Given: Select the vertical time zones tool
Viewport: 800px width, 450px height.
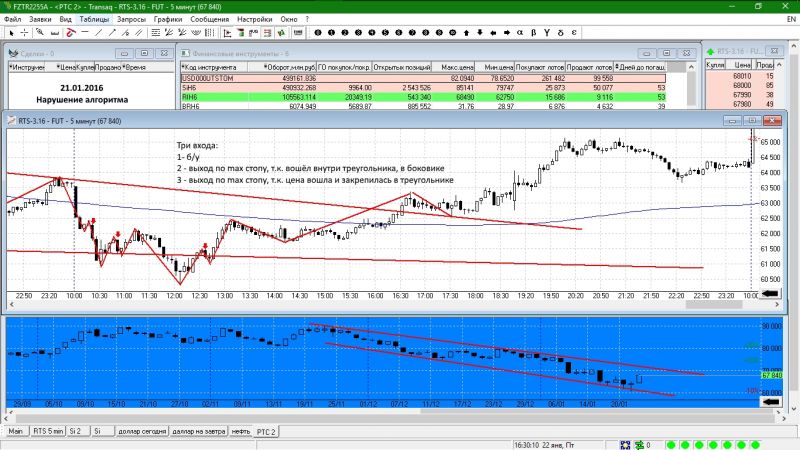Looking at the screenshot, I should click(x=209, y=33).
